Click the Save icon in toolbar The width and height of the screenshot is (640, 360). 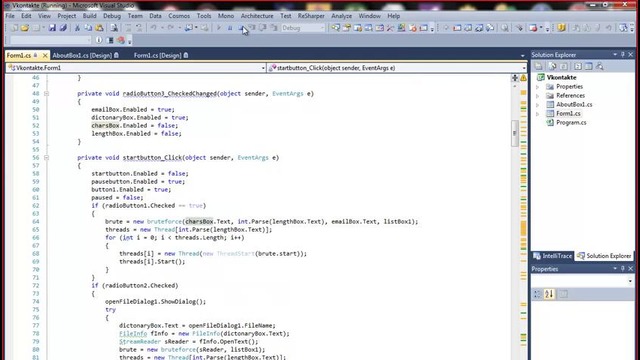coord(52,28)
